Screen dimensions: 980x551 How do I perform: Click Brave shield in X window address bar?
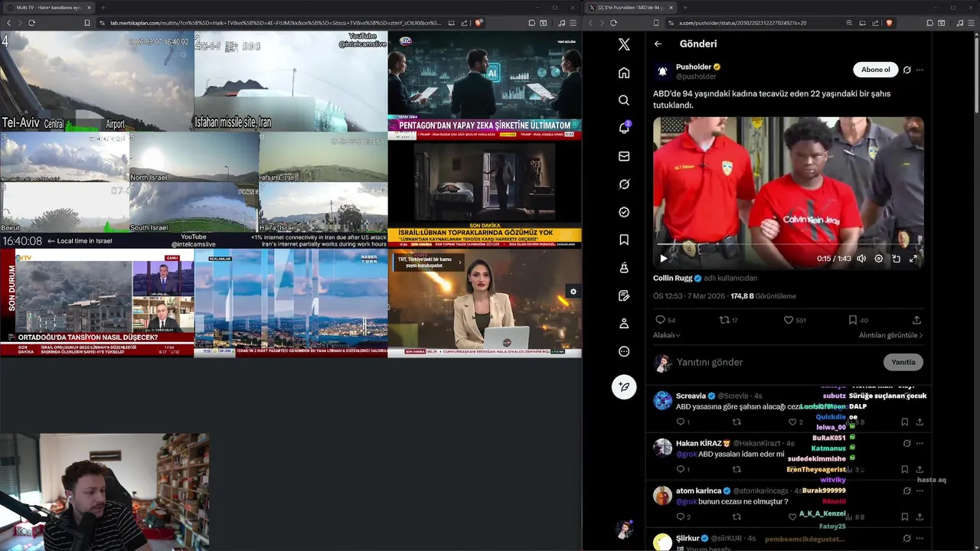pyautogui.click(x=889, y=23)
